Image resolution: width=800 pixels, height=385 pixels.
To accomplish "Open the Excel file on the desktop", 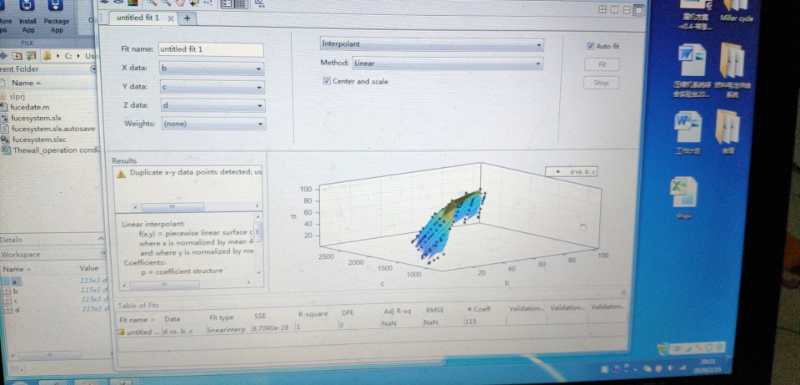I will pos(684,192).
